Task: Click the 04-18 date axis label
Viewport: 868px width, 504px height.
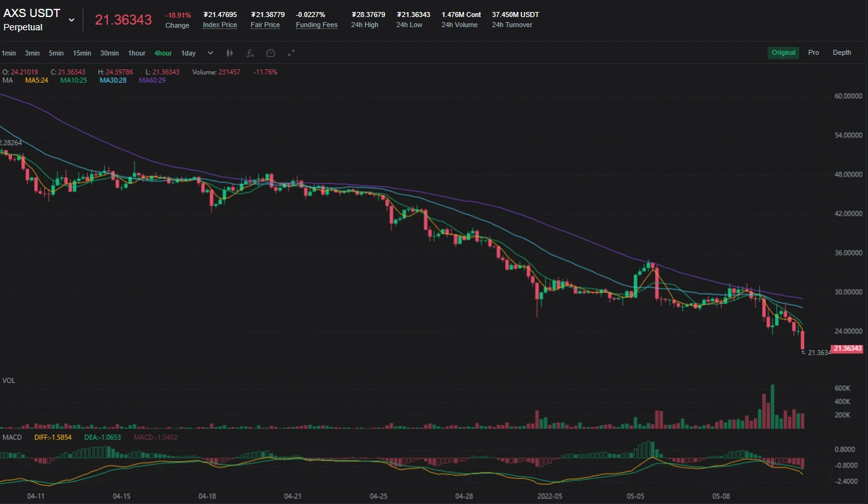Action: click(x=207, y=496)
